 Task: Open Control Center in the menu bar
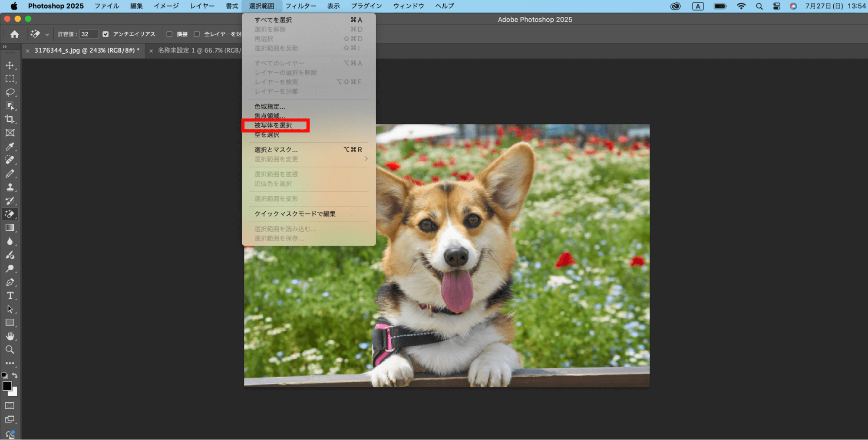(x=776, y=6)
